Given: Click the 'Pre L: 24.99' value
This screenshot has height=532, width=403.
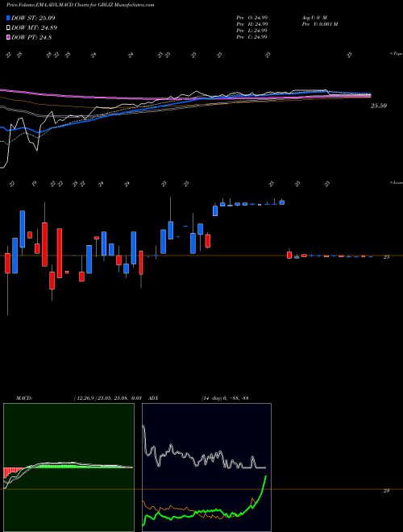Looking at the screenshot, I should 252,31.
